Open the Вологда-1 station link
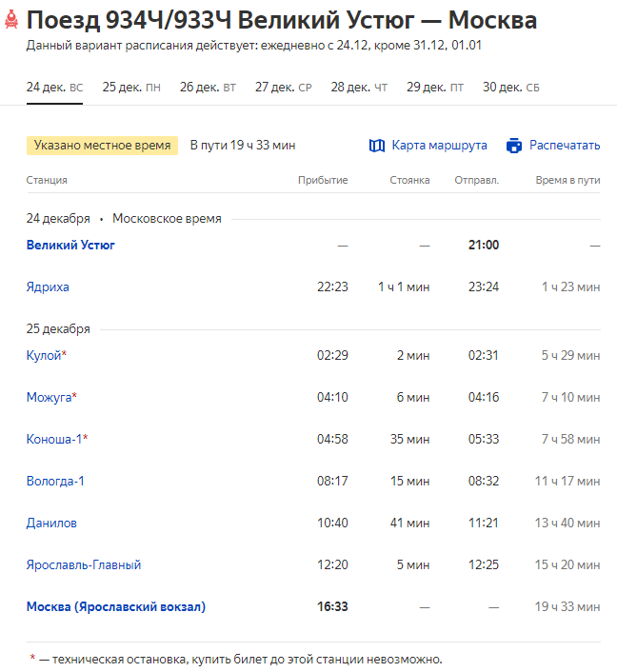 [55, 481]
